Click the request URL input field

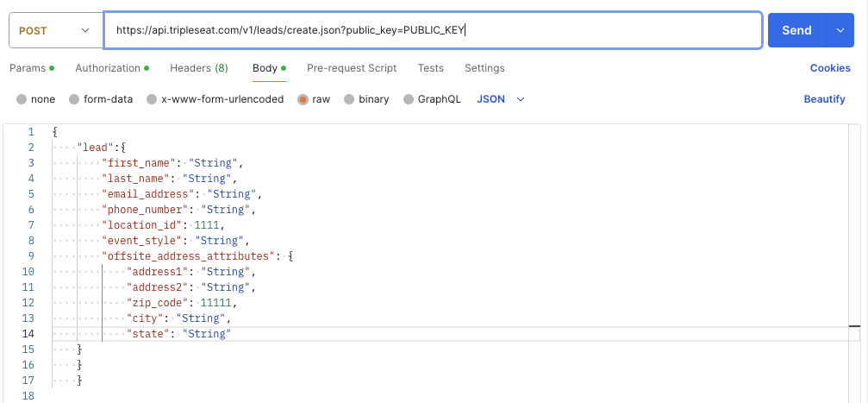[x=433, y=30]
